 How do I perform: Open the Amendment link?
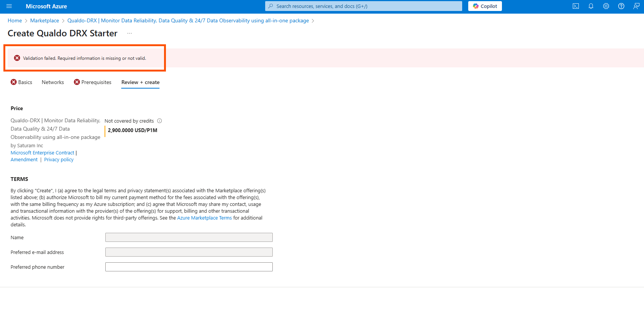pyautogui.click(x=24, y=160)
